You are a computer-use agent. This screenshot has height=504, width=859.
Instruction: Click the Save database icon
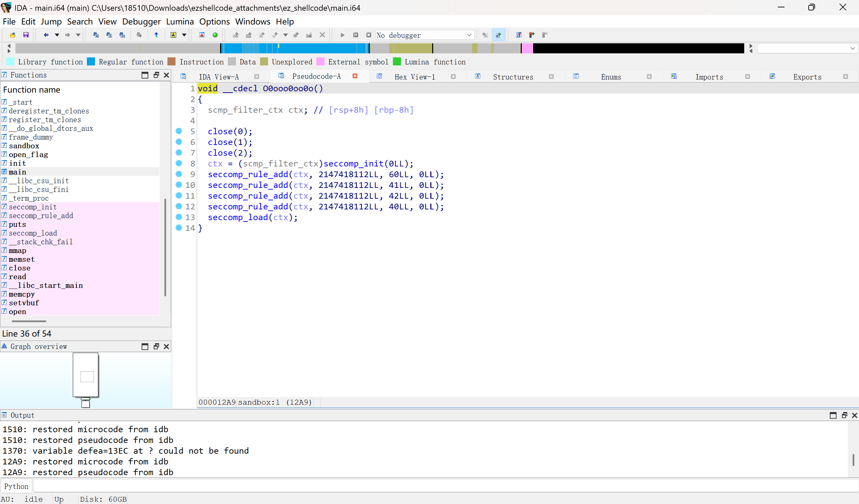pyautogui.click(x=26, y=35)
